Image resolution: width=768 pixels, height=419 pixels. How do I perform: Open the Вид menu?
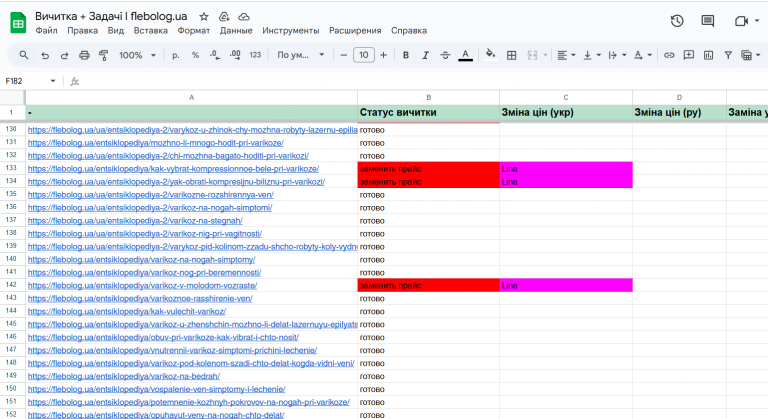[x=116, y=30]
